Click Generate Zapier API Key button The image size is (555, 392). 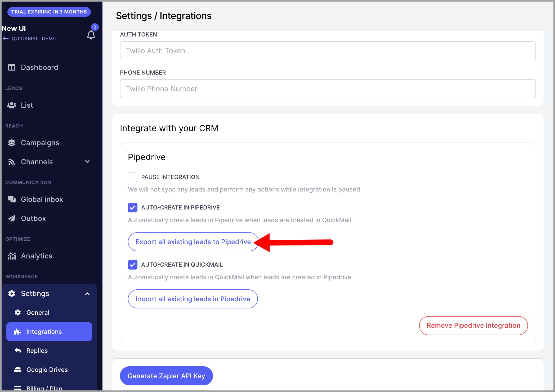point(166,376)
